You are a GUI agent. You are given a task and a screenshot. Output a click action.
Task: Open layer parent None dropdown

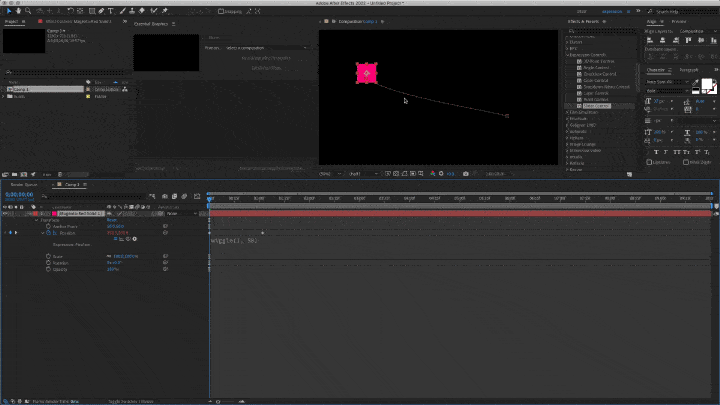pos(181,214)
